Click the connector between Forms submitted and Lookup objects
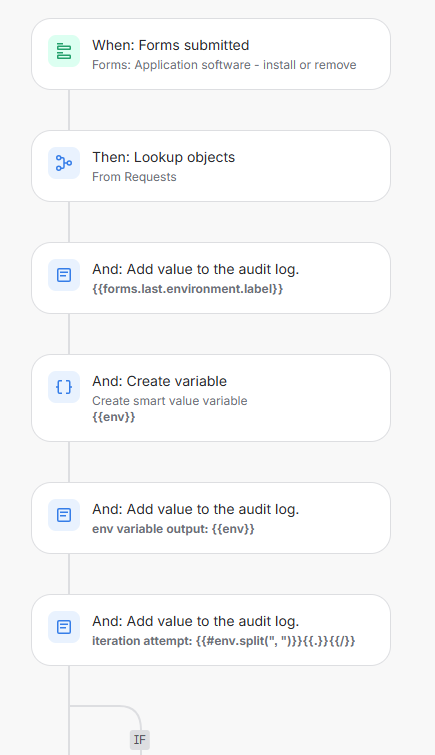 (x=69, y=110)
